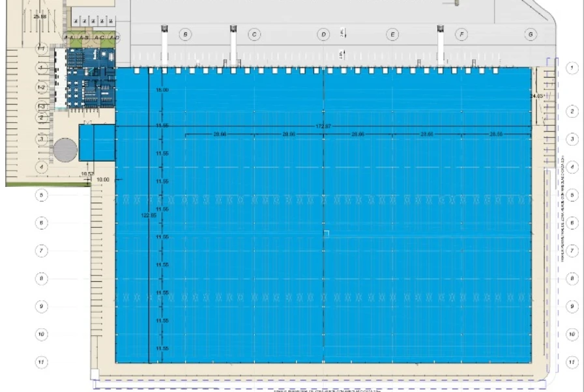Click the gray circular tank beside the annex
The width and height of the screenshot is (584, 392).
point(65,150)
